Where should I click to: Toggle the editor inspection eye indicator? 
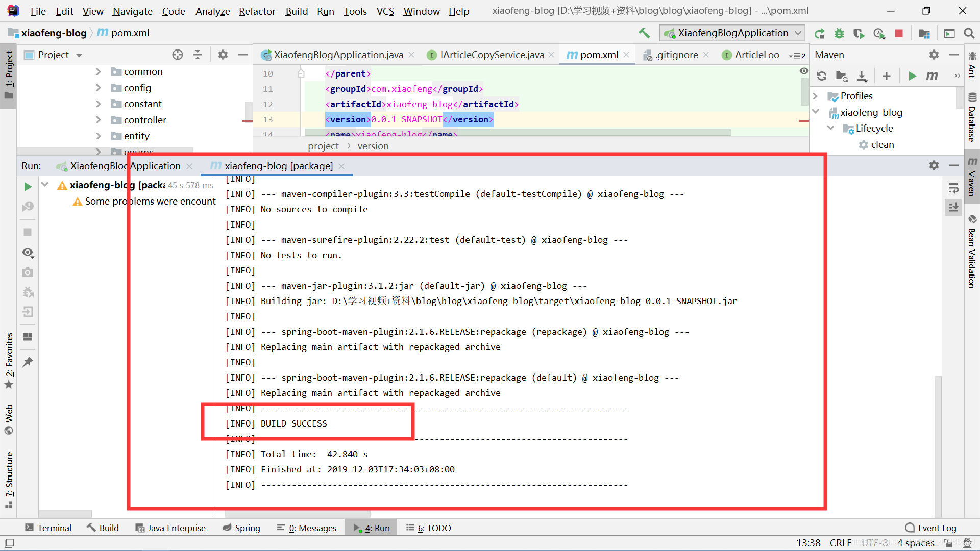[804, 71]
